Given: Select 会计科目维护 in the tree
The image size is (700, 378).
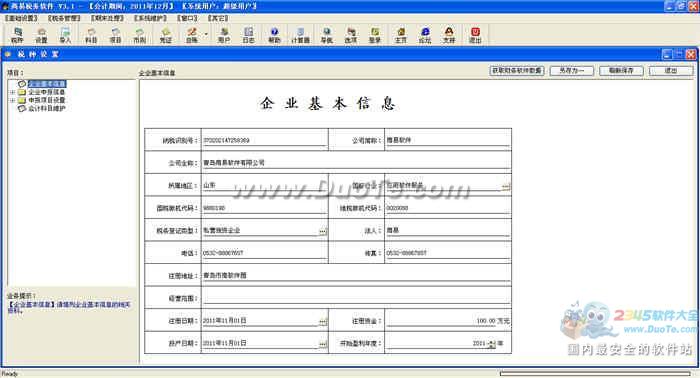Looking at the screenshot, I should coord(47,108).
